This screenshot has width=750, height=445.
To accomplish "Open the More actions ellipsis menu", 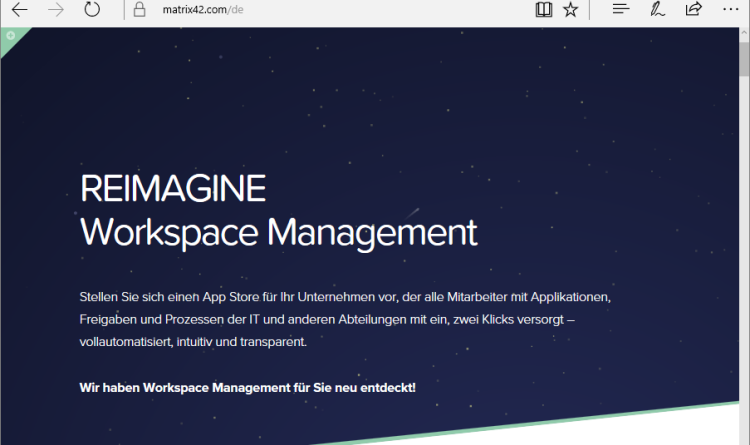I will tap(729, 10).
